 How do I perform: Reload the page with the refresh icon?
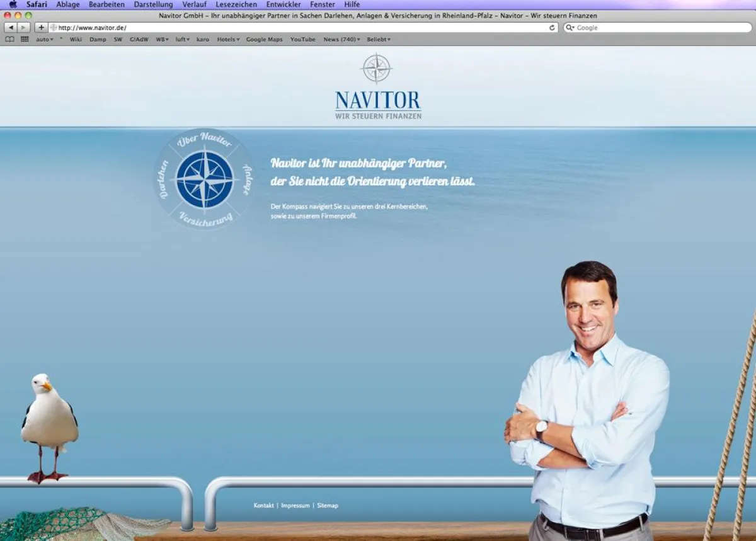552,28
